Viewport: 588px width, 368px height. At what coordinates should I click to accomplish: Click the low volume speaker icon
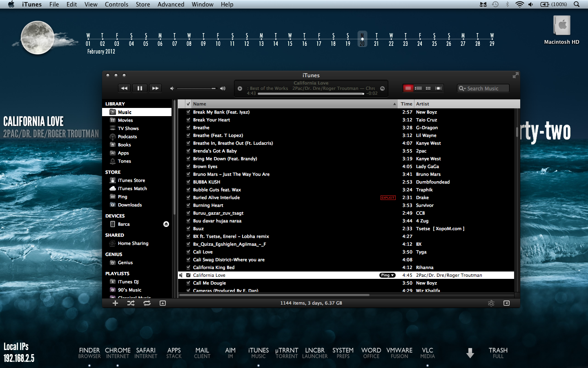click(172, 88)
